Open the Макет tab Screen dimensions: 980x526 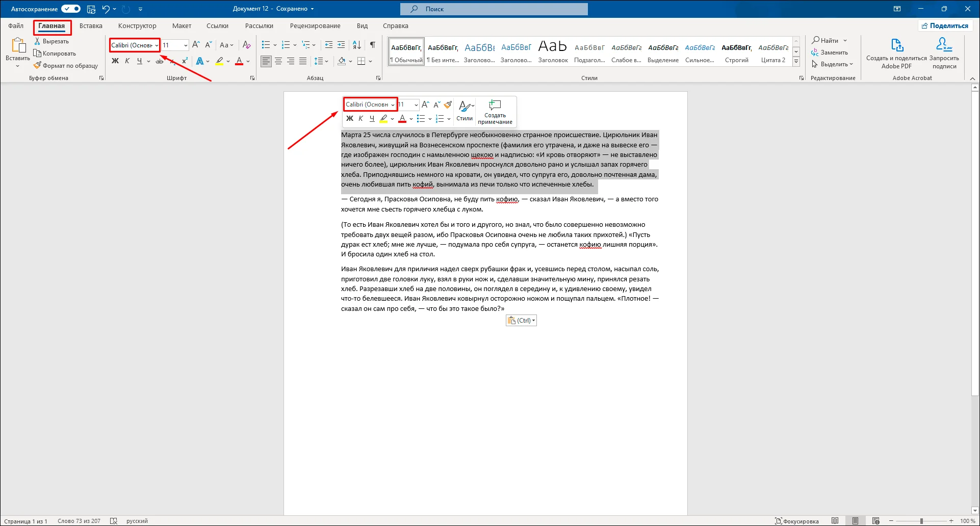click(x=182, y=25)
